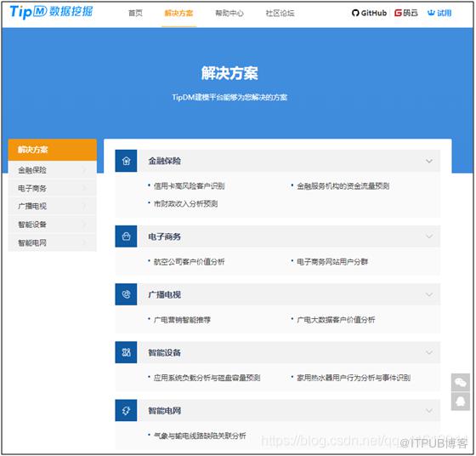Click the 电子商务 section title
The width and height of the screenshot is (476, 456).
click(164, 237)
